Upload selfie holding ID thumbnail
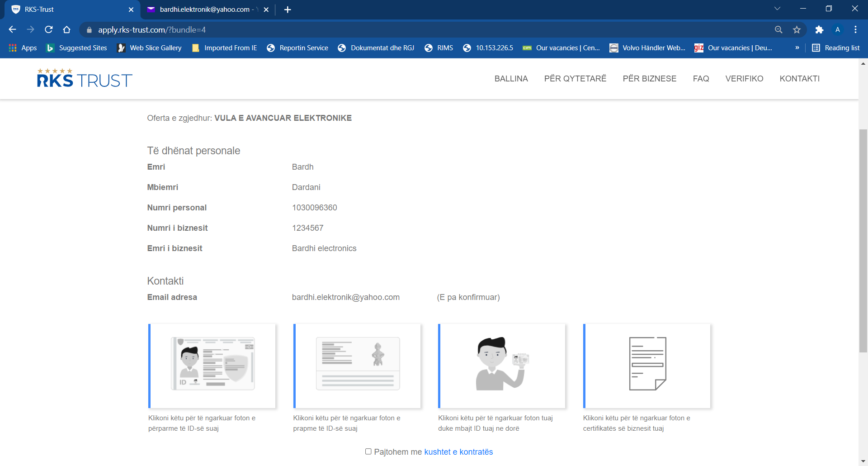 502,366
